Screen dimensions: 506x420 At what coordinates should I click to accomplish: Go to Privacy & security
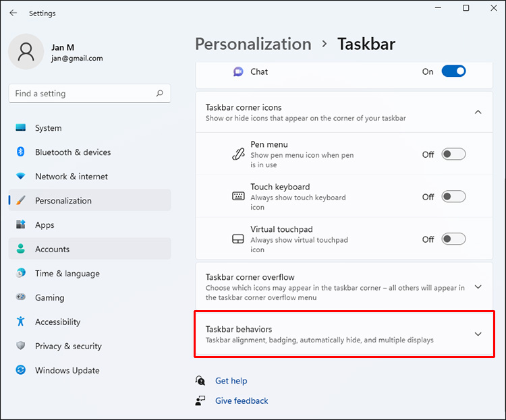click(68, 347)
